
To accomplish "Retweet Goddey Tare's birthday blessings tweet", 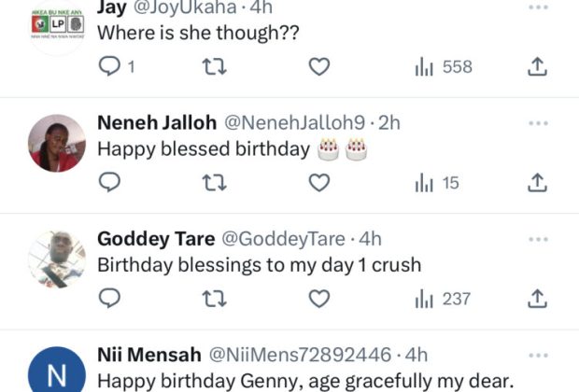I will [x=215, y=299].
